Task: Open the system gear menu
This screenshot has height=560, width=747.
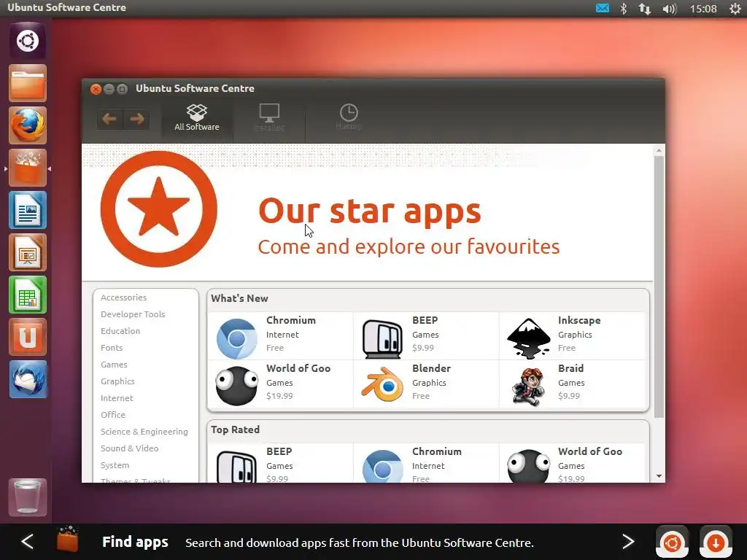Action: [x=735, y=8]
